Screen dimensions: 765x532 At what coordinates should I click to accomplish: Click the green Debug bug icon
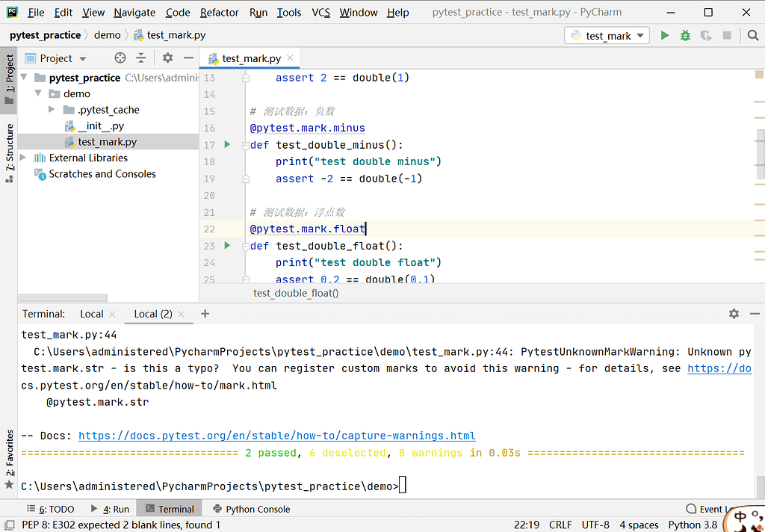685,35
